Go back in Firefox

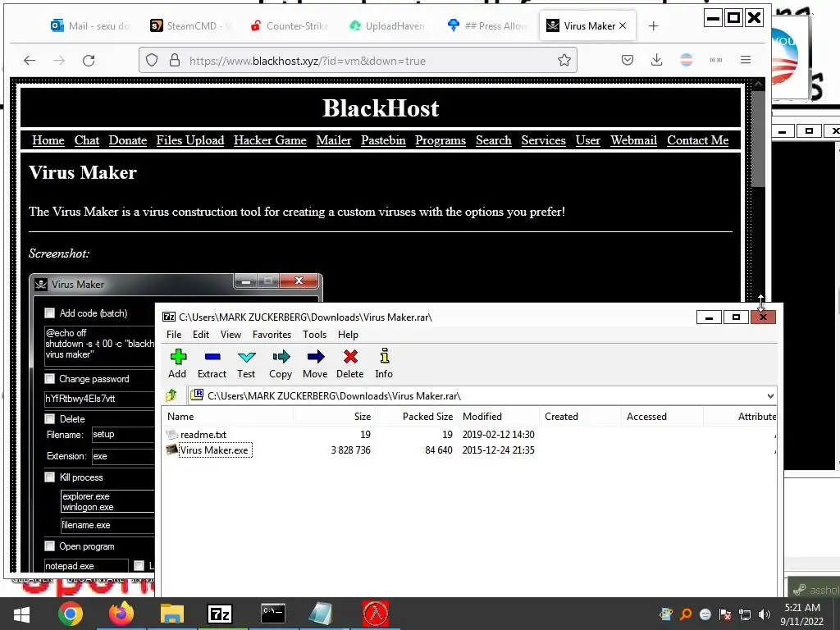(30, 61)
